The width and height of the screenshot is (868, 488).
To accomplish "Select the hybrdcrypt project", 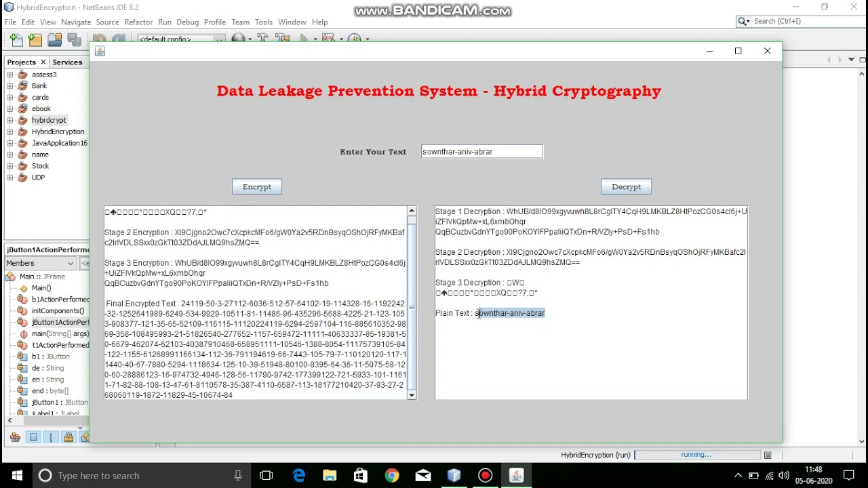I will (x=49, y=120).
